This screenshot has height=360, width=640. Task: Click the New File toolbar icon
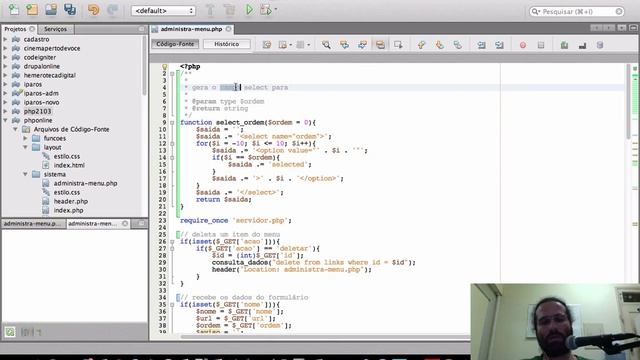point(13,9)
